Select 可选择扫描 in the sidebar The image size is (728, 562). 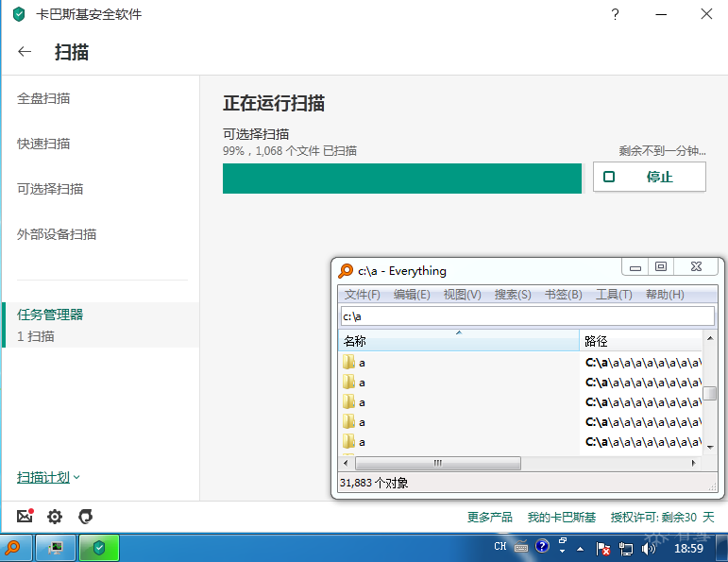click(x=50, y=189)
